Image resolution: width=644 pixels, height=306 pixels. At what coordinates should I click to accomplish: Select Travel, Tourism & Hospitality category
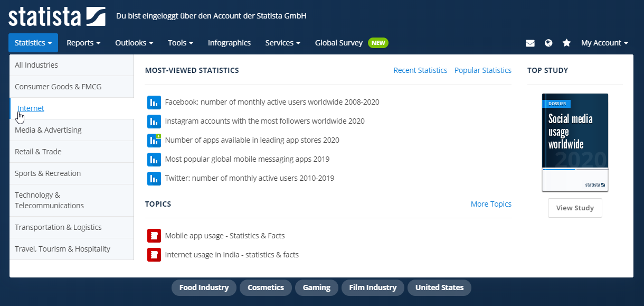[x=72, y=249]
